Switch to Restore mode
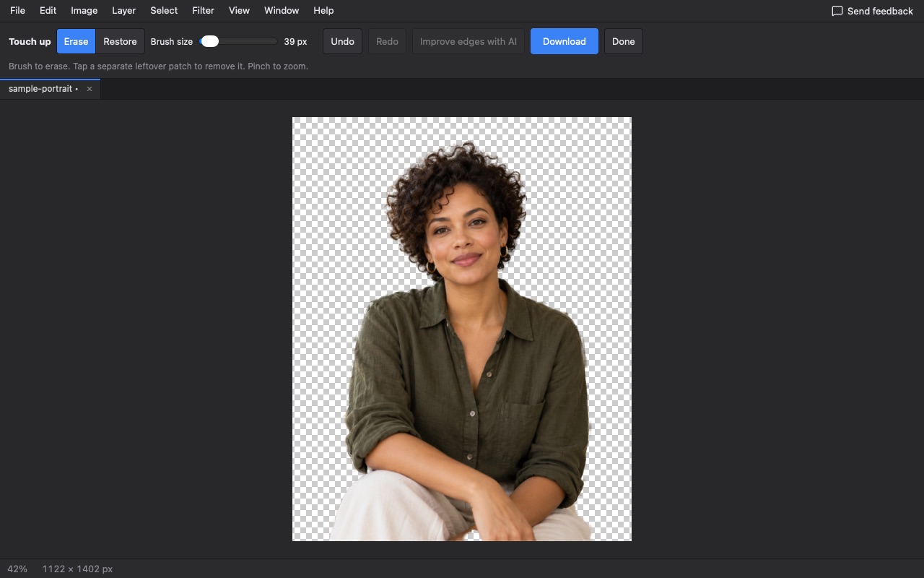This screenshot has height=578, width=924. click(x=120, y=41)
